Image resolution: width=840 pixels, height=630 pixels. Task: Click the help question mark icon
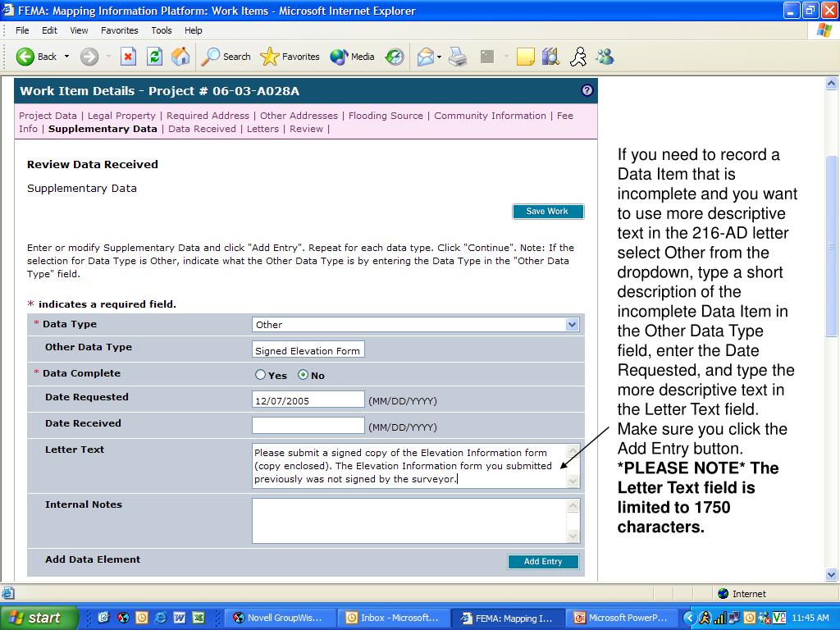587,90
